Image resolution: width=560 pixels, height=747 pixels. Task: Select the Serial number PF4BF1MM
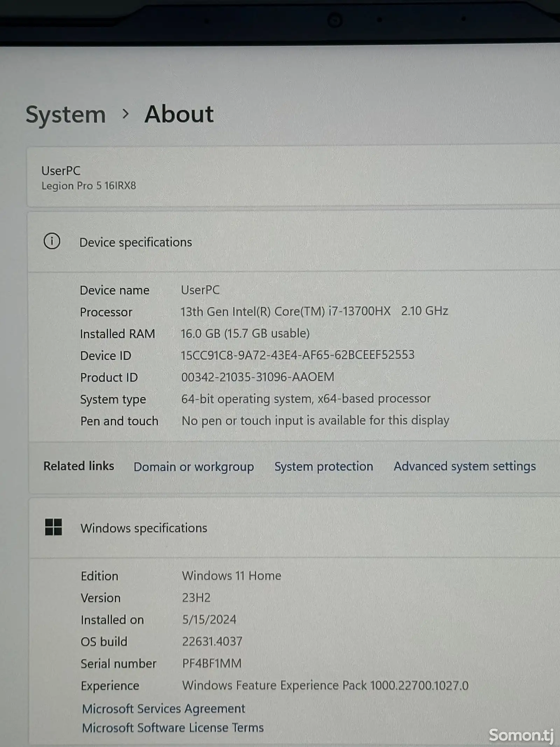pos(212,663)
